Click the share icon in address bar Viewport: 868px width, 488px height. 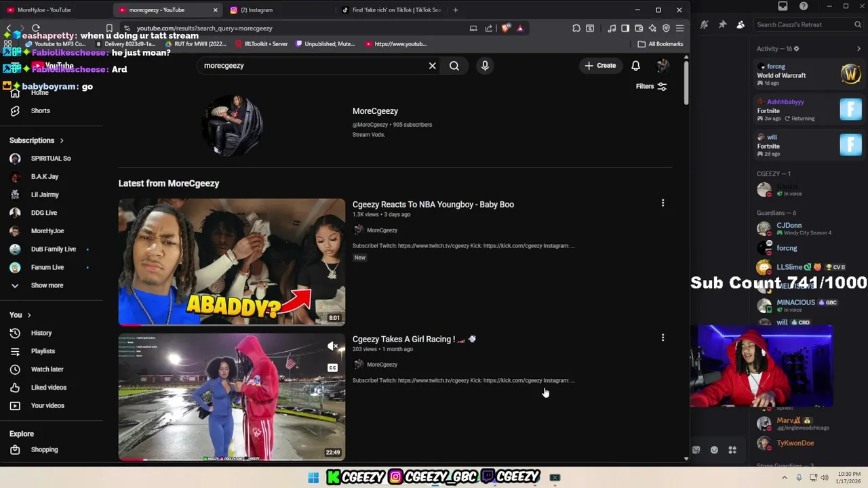click(488, 28)
